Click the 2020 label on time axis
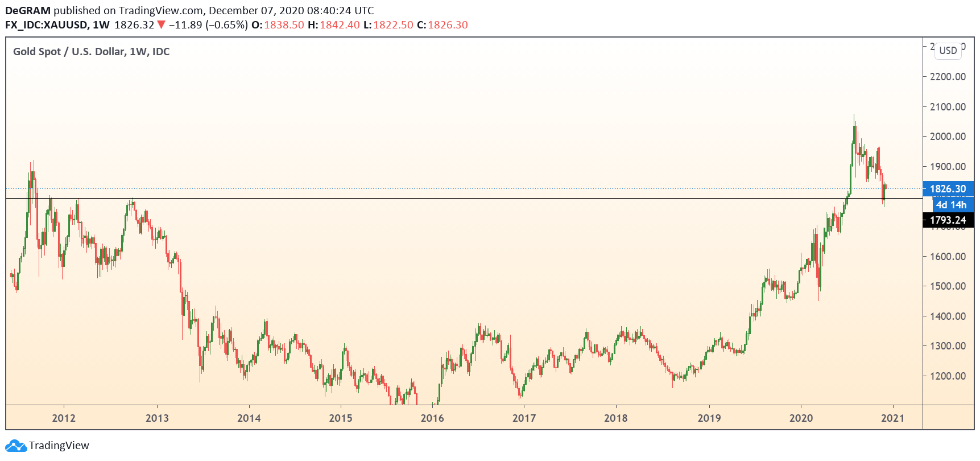 tap(801, 418)
